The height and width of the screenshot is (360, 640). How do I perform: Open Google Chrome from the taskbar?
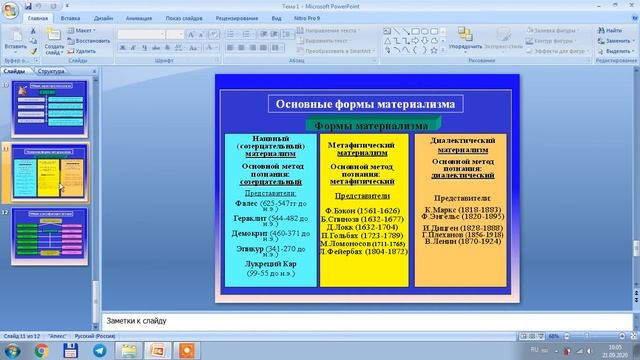point(41,351)
